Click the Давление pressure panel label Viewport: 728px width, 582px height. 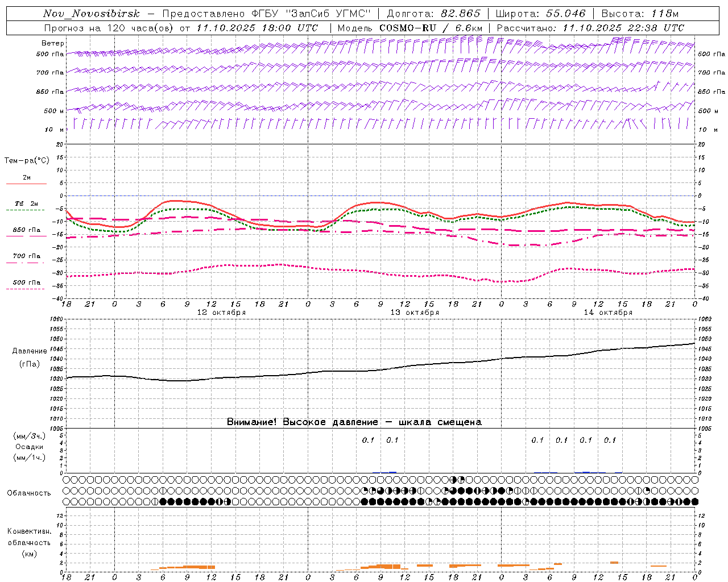(x=30, y=351)
